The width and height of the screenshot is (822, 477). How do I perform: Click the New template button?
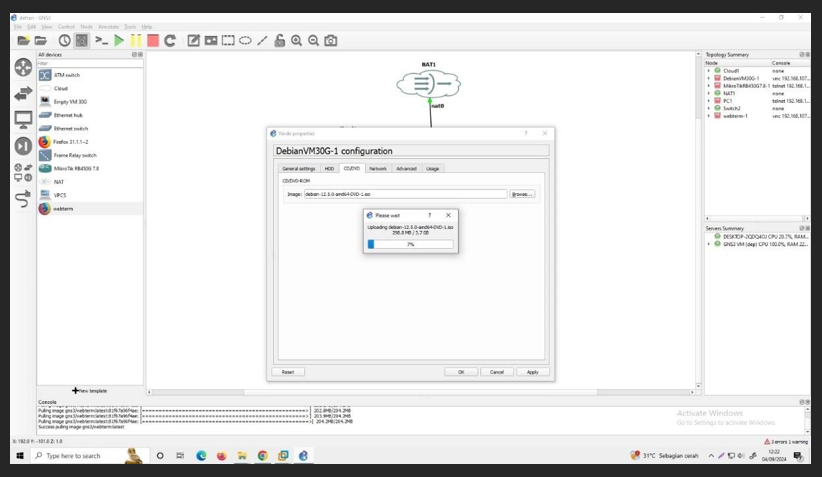[90, 391]
